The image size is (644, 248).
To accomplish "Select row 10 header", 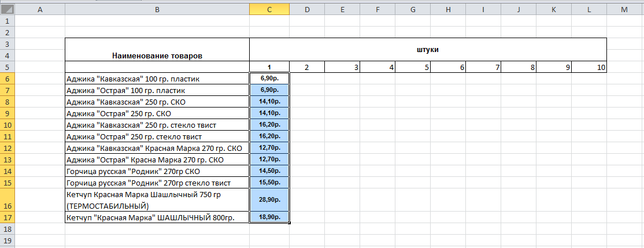I will point(8,125).
